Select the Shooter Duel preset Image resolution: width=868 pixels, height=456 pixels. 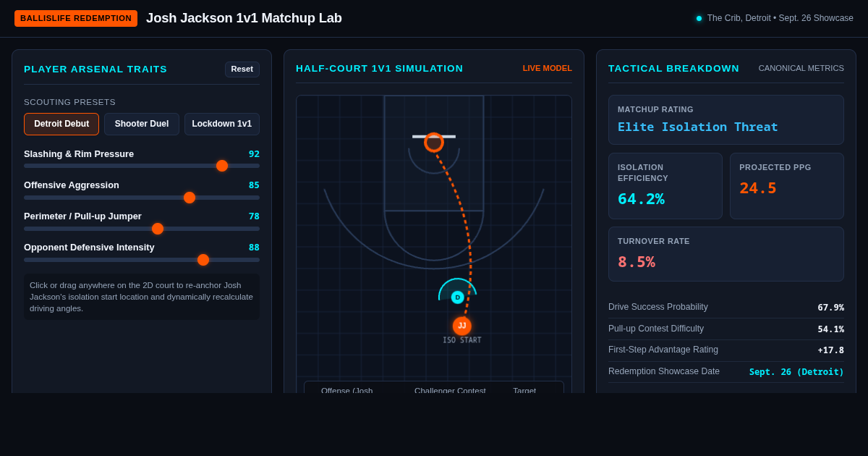click(x=142, y=124)
